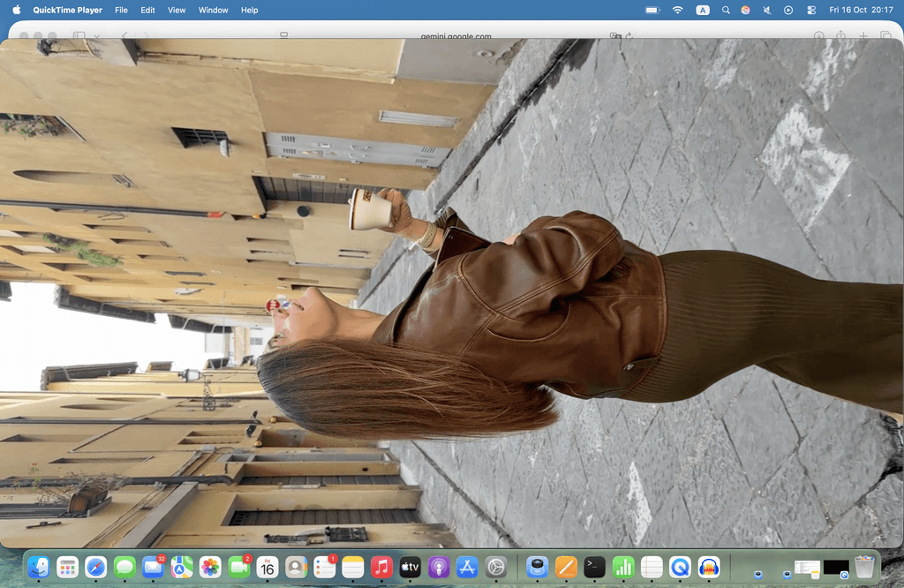This screenshot has width=904, height=588.
Task: Open the Messages app in the Dock
Action: pos(124,568)
